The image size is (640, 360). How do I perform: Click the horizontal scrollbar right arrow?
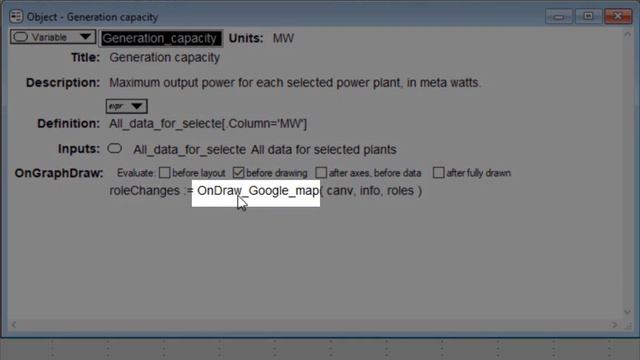(x=614, y=325)
